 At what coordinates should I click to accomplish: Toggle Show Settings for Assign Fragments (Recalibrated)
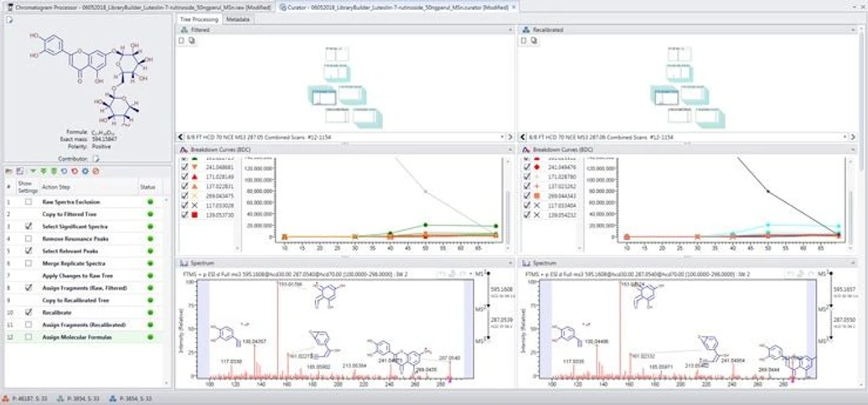tap(28, 325)
